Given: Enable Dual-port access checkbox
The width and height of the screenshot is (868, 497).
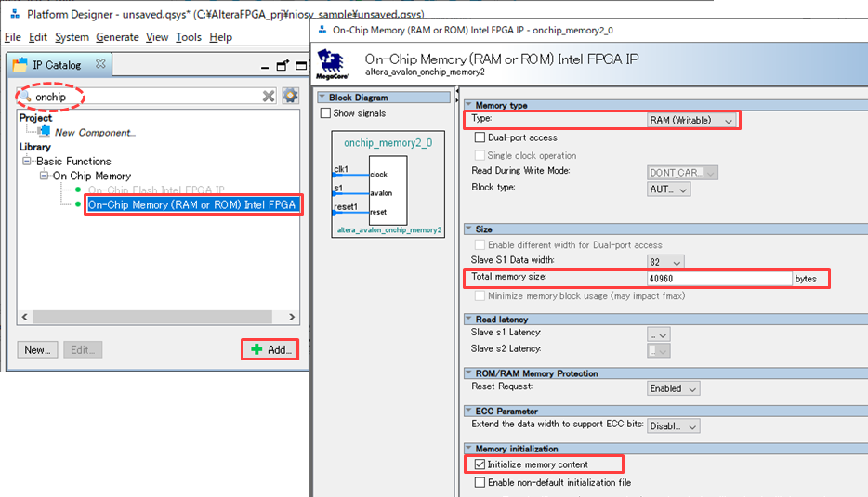Looking at the screenshot, I should pyautogui.click(x=480, y=137).
